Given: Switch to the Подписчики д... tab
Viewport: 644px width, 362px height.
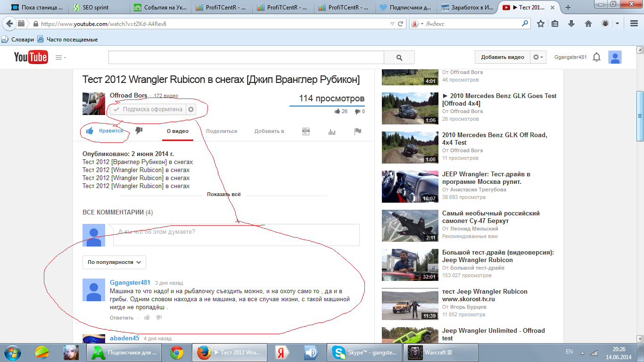Looking at the screenshot, I should pyautogui.click(x=406, y=8).
